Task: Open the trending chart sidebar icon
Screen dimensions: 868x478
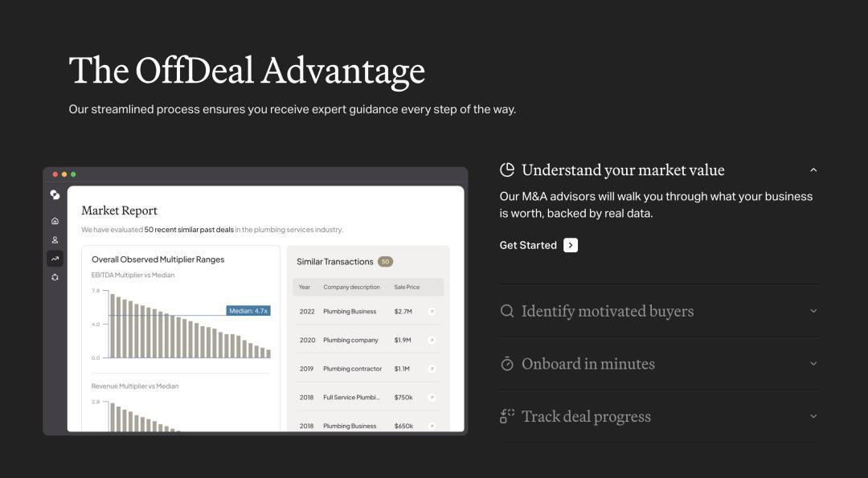Action: (x=55, y=259)
